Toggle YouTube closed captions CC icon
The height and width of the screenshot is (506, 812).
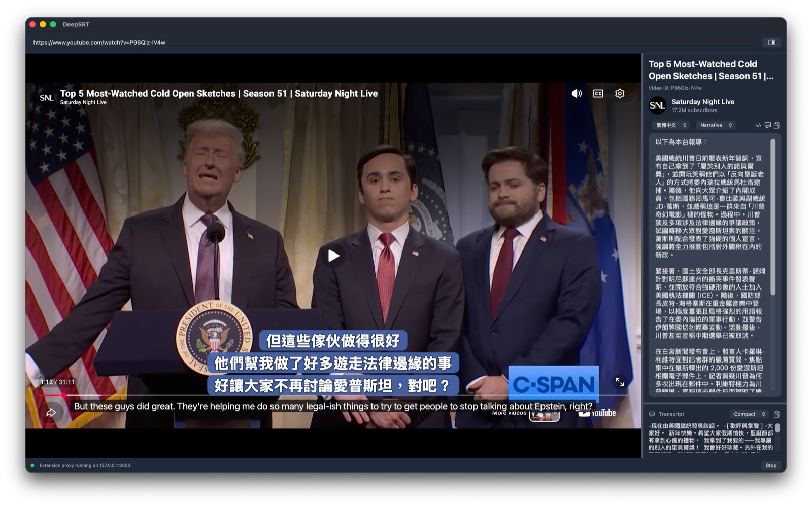(x=598, y=93)
